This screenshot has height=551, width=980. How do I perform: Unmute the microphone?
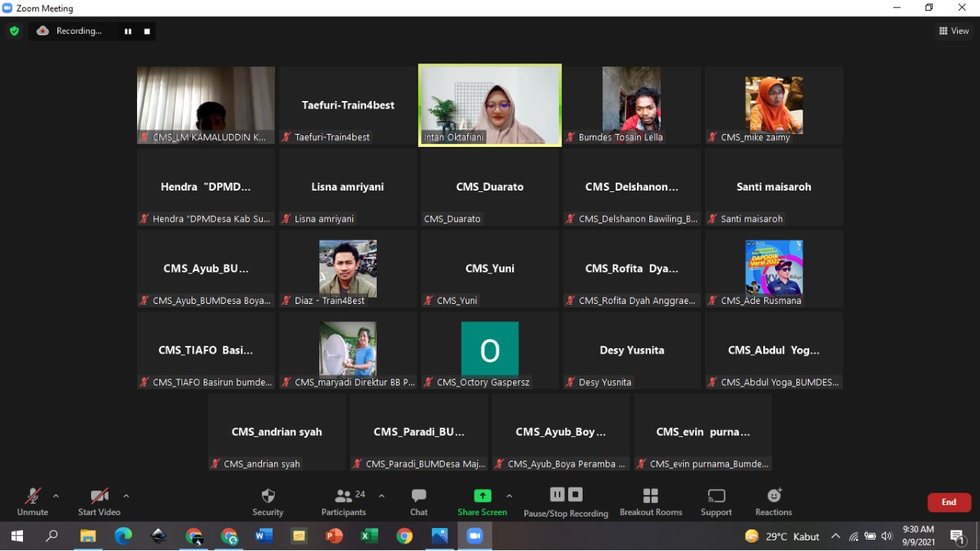32,502
